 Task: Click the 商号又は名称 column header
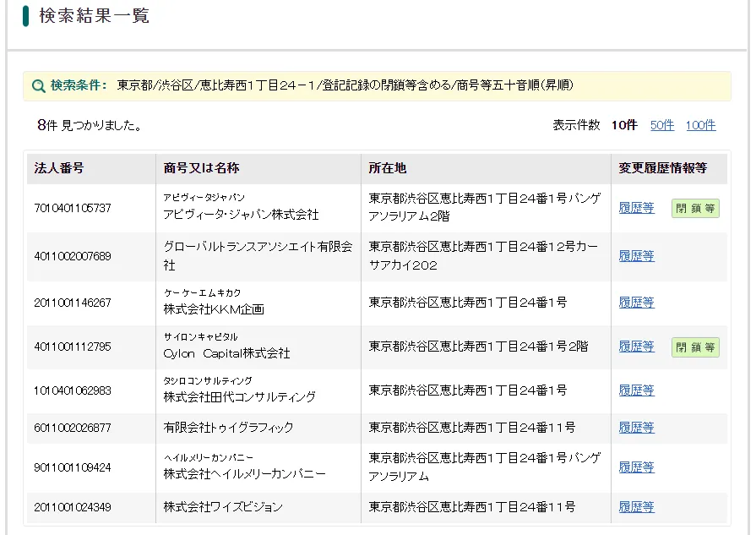point(201,168)
